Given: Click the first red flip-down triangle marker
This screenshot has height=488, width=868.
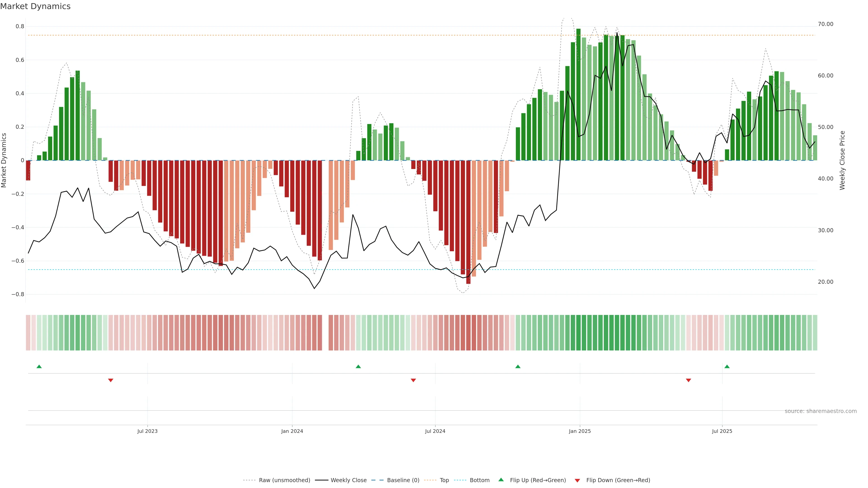Looking at the screenshot, I should pyautogui.click(x=111, y=380).
